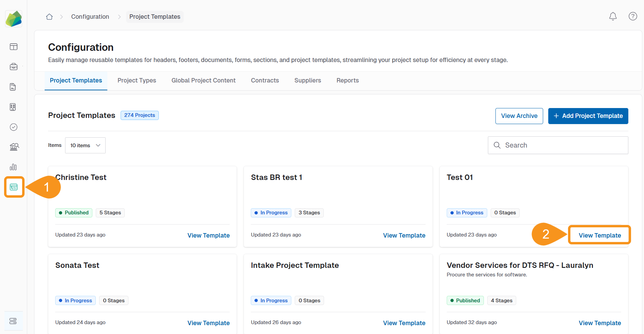The width and height of the screenshot is (644, 334).
Task: Click the home breadcrumb icon
Action: [x=49, y=16]
